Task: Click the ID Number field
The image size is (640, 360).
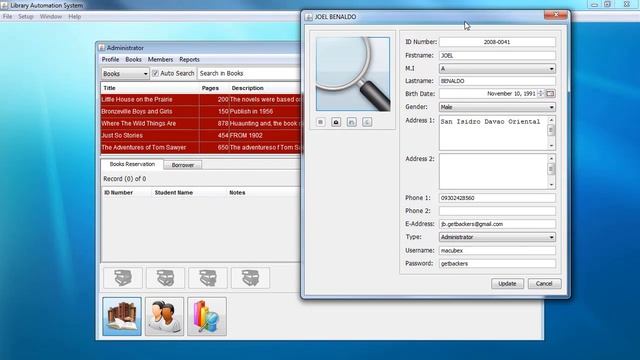Action: coord(497,42)
